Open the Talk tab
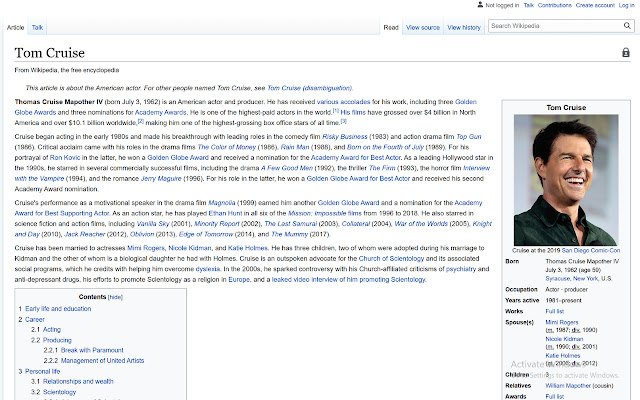 pos(37,27)
